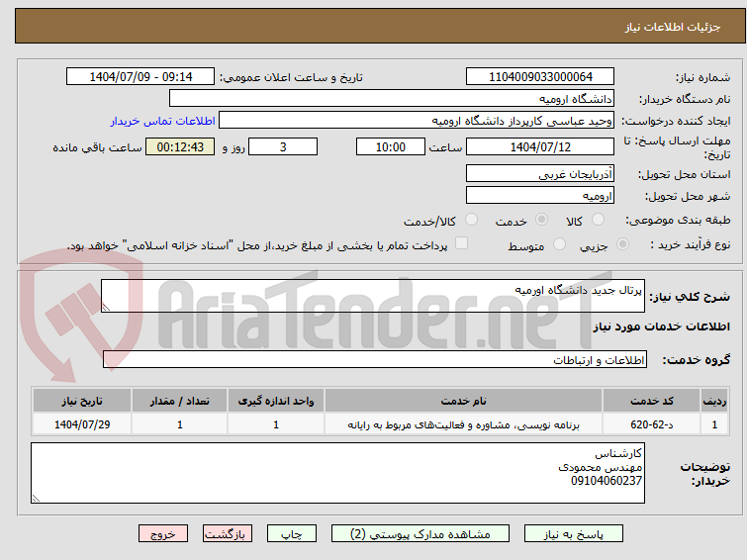Click the تاریخ نیاز column header

(82, 401)
